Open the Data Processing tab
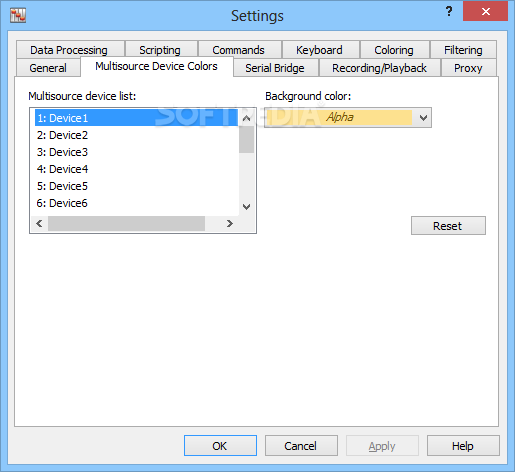Screen dimensions: 515x472 (70, 50)
